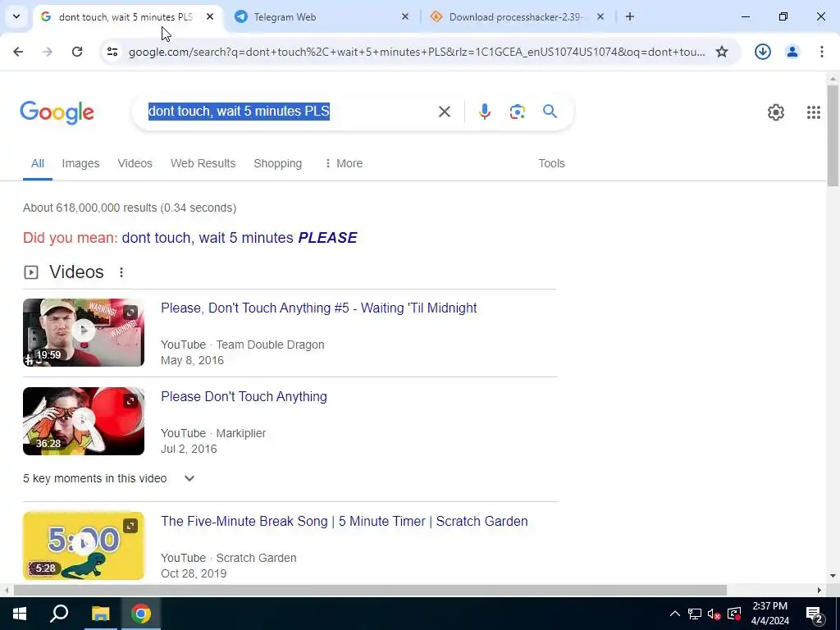Viewport: 840px width, 630px height.
Task: Switch to Images results
Action: tap(80, 163)
